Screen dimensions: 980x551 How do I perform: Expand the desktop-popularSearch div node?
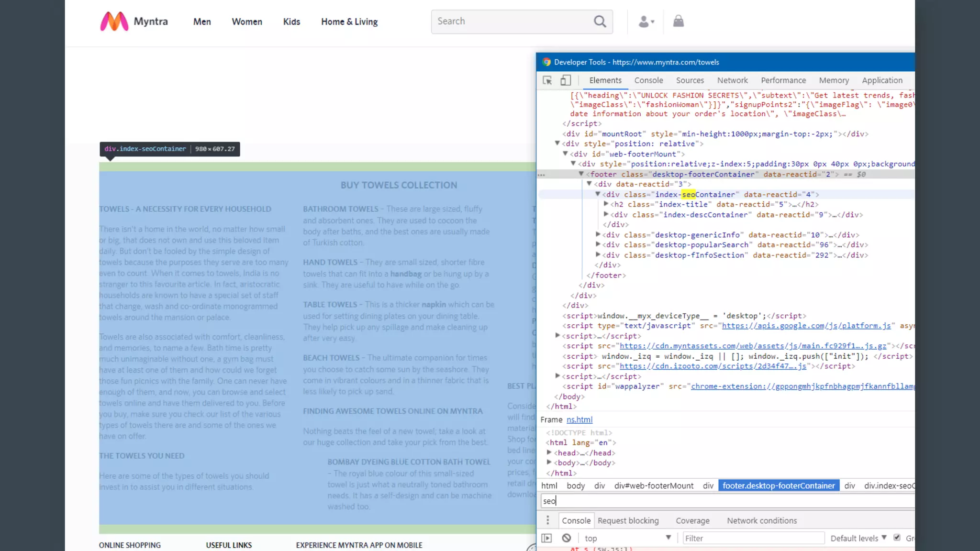(598, 244)
